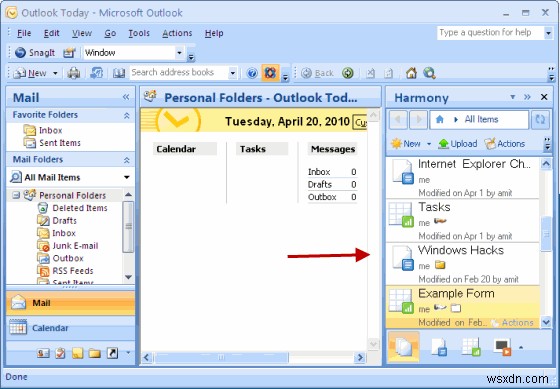Screen dimensions: 560x389
Task: Click the All Items view icon in Harmony
Action: tap(404, 347)
